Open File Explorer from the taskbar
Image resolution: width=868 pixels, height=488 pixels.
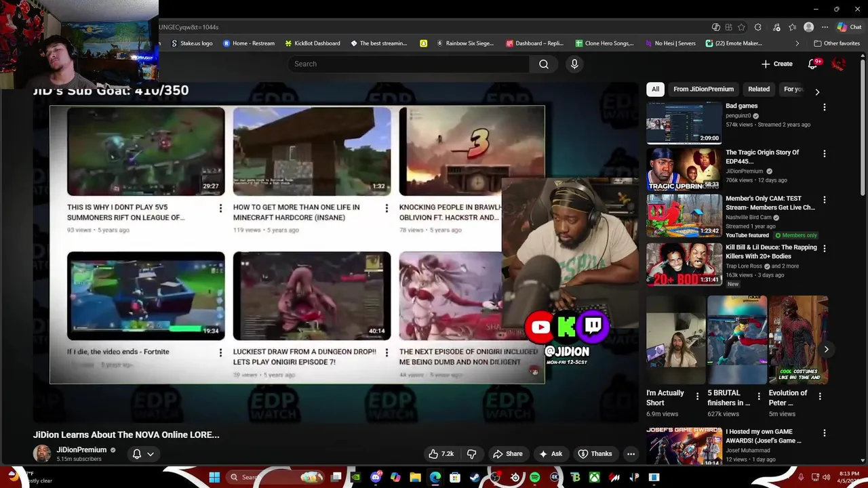415,477
